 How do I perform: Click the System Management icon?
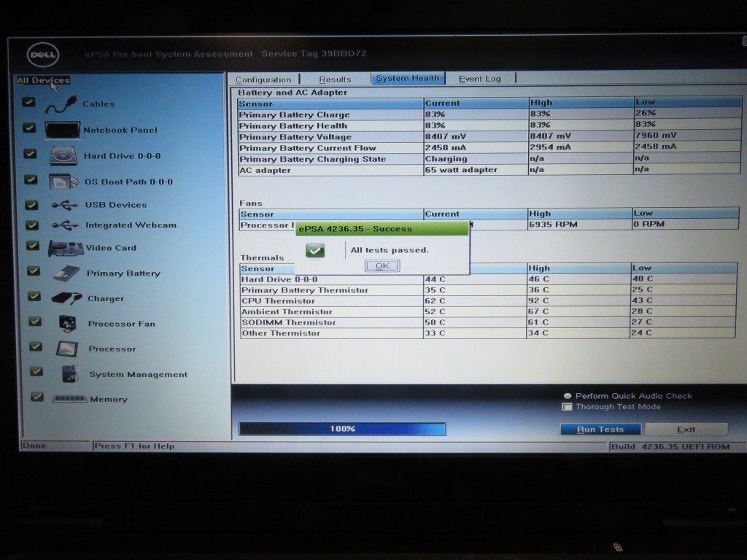coord(71,374)
